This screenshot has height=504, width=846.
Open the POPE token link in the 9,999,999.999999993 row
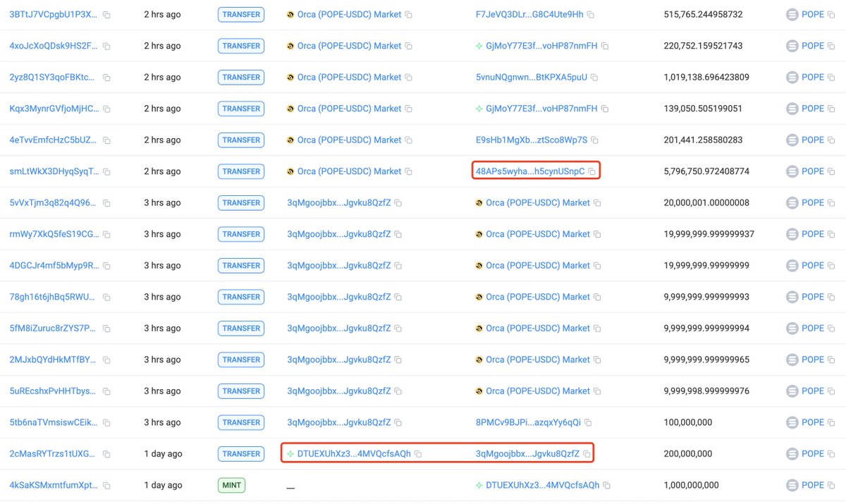point(813,297)
